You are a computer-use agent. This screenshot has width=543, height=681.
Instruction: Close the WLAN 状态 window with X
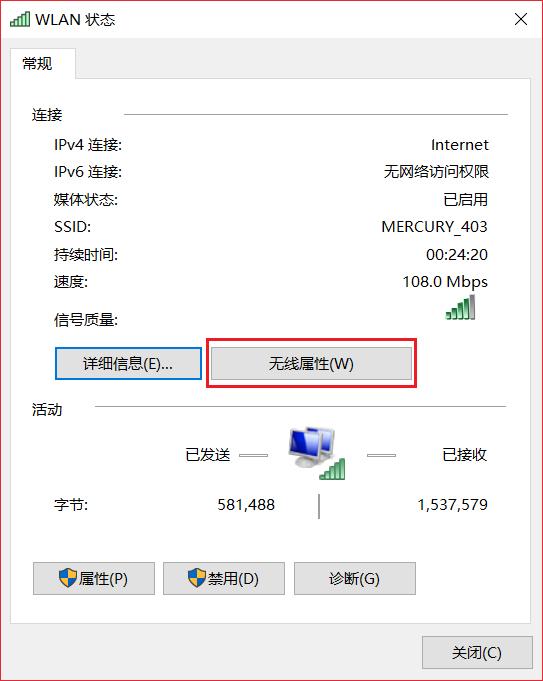pyautogui.click(x=521, y=20)
